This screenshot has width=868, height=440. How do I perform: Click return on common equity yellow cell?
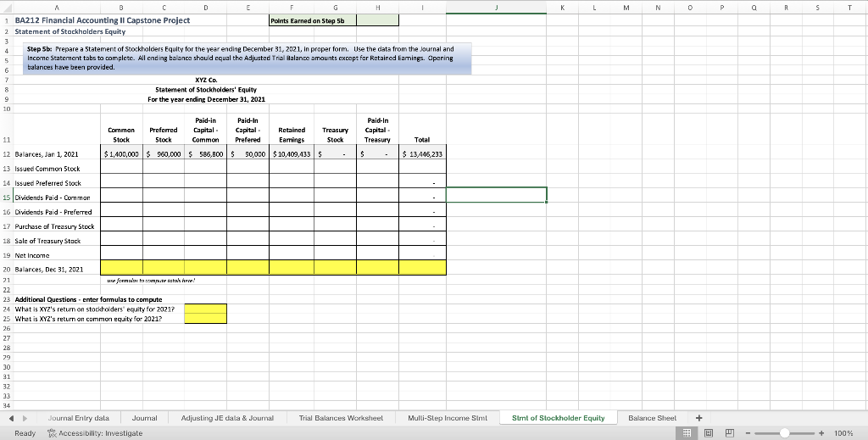coord(205,318)
